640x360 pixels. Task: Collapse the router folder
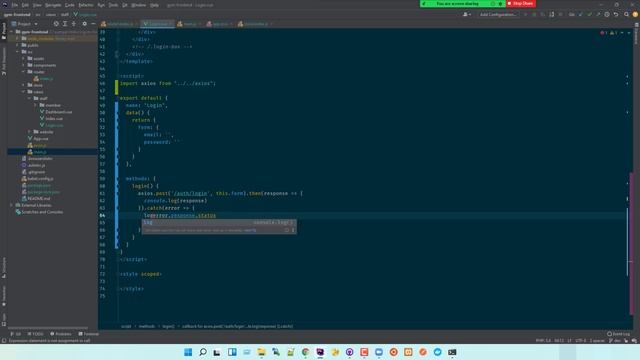[23, 71]
